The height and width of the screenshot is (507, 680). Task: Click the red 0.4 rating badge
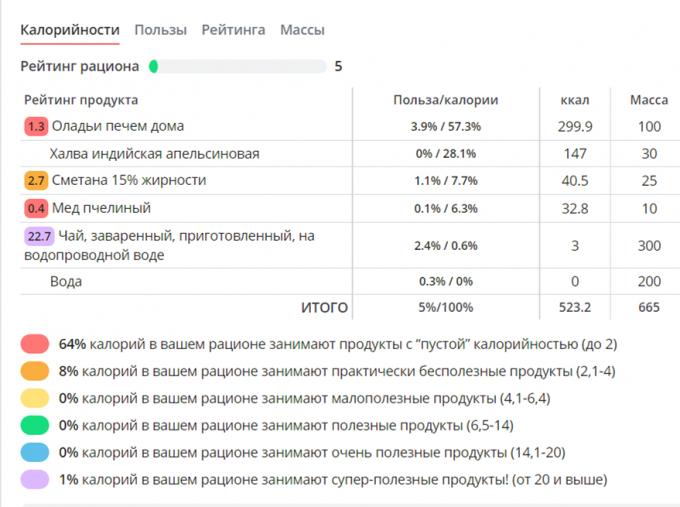click(x=37, y=208)
